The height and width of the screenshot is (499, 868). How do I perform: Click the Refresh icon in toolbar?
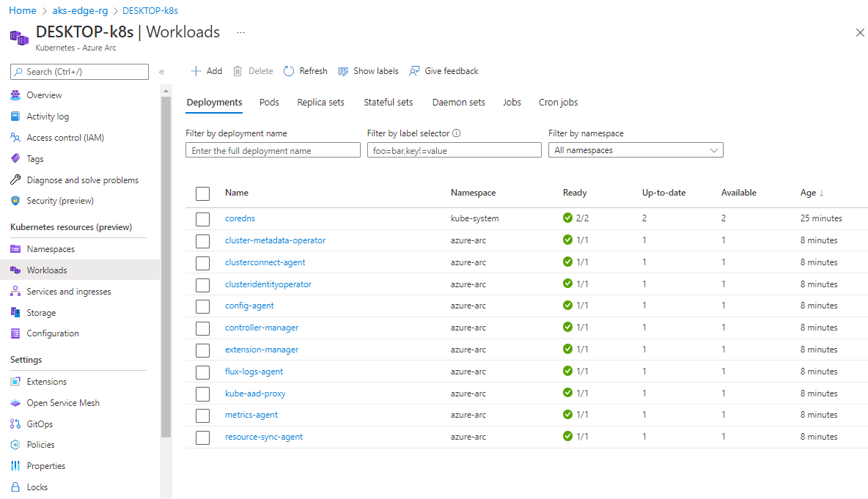[x=289, y=71]
